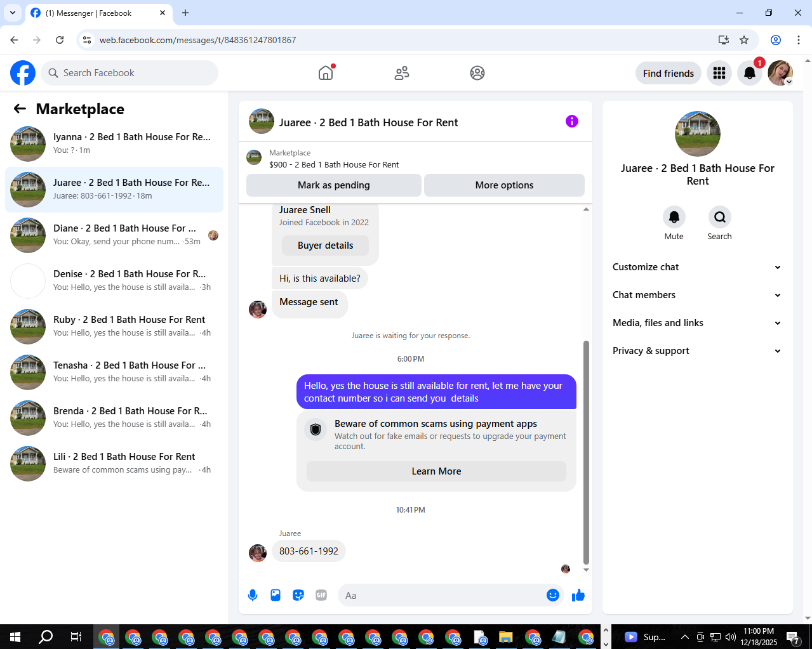812x649 pixels.
Task: Expand Privacy & support section
Action: click(x=697, y=351)
